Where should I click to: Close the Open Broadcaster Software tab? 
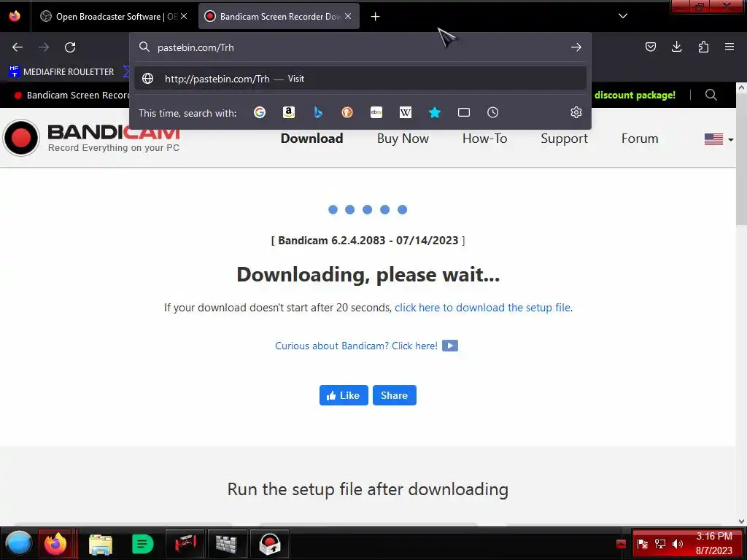[x=184, y=16]
